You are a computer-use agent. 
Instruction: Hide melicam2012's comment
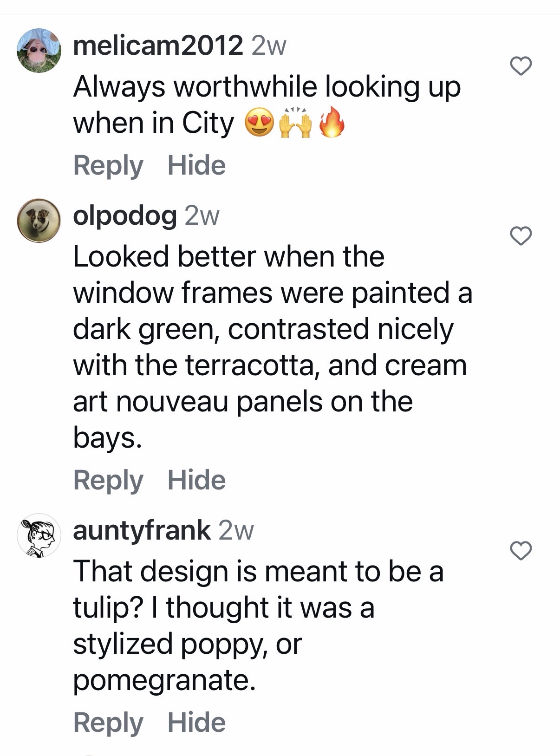196,165
